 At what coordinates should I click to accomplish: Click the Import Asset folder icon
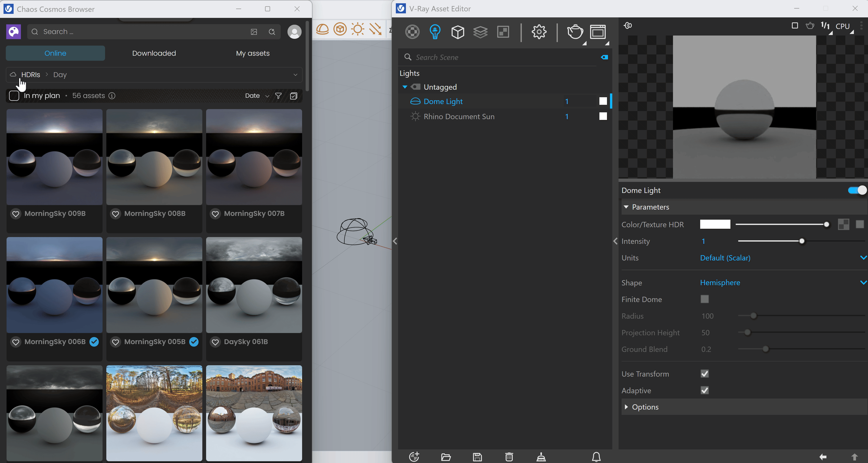click(x=446, y=457)
